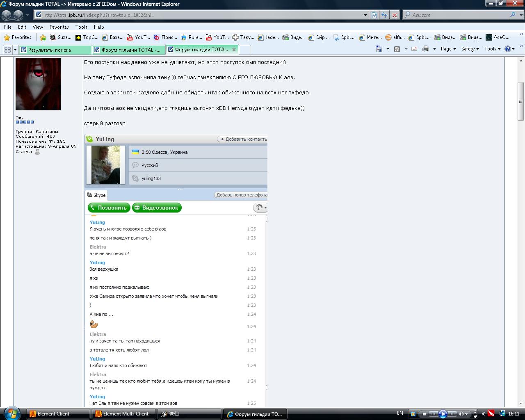
Task: Click the Add to Favorites Bar icon
Action: (43, 37)
